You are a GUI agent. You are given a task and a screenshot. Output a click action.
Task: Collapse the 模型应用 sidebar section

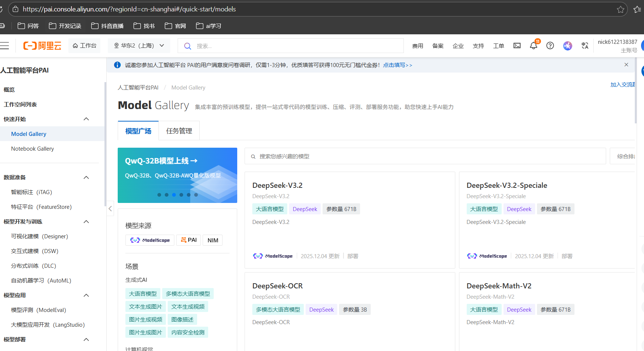pos(86,295)
